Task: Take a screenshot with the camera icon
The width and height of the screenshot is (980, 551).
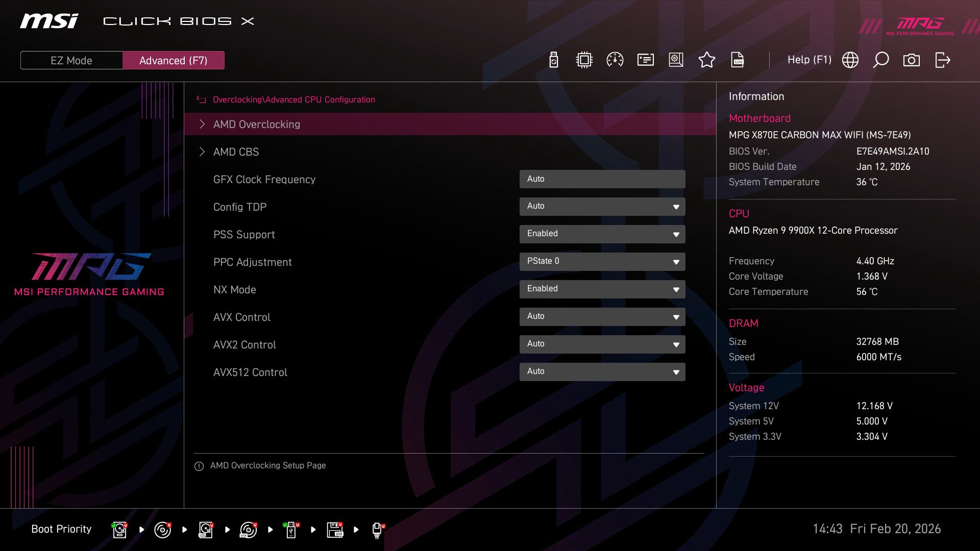Action: tap(912, 60)
